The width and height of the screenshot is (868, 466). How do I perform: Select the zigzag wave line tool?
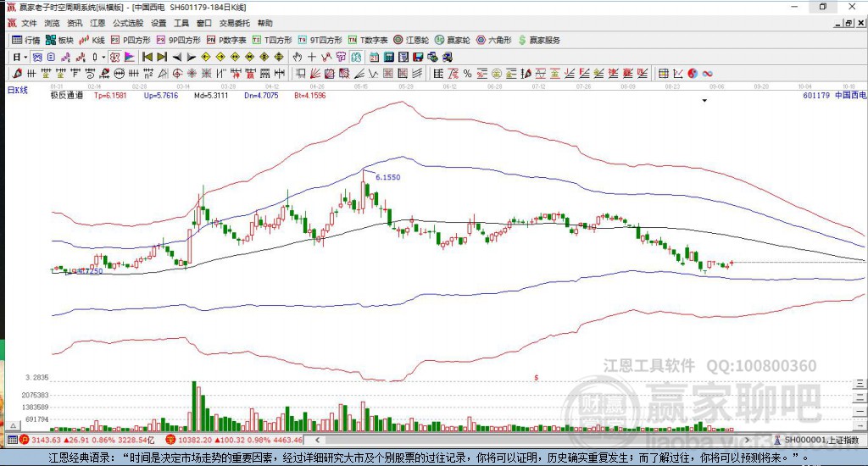(374, 73)
